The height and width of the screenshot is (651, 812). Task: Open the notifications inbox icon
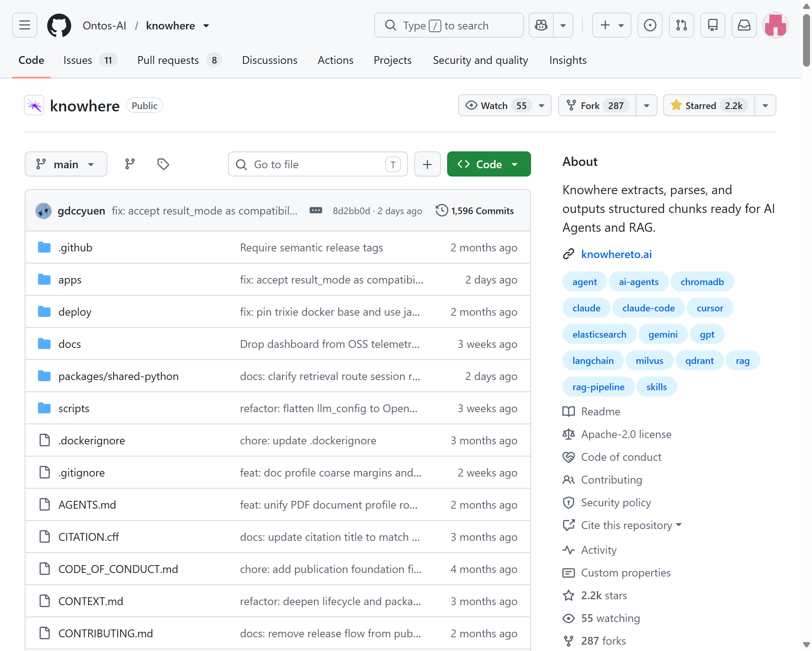744,25
